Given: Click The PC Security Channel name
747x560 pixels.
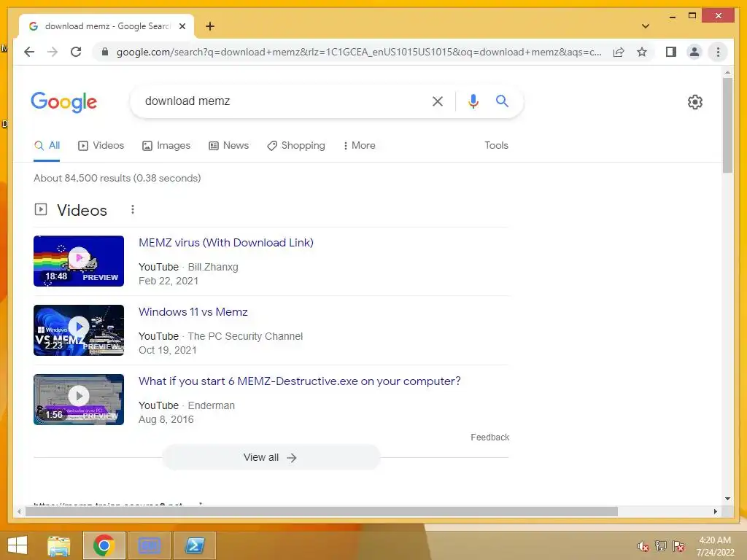Looking at the screenshot, I should [245, 336].
